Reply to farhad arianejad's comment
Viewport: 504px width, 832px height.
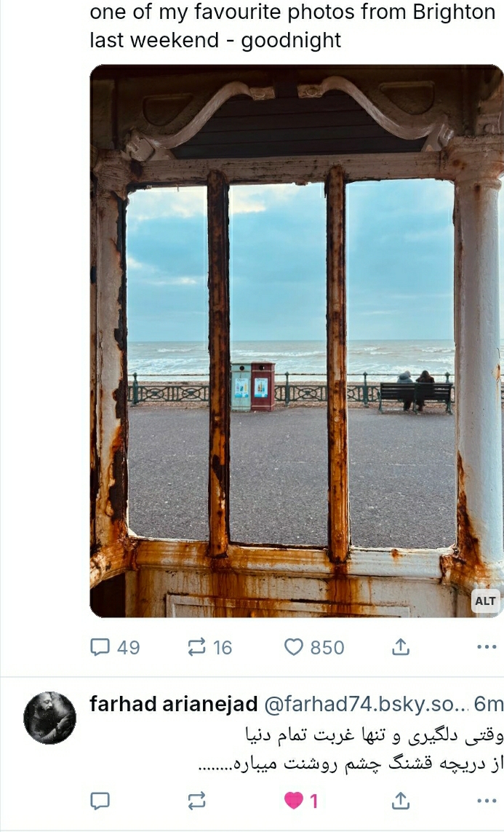tap(100, 801)
